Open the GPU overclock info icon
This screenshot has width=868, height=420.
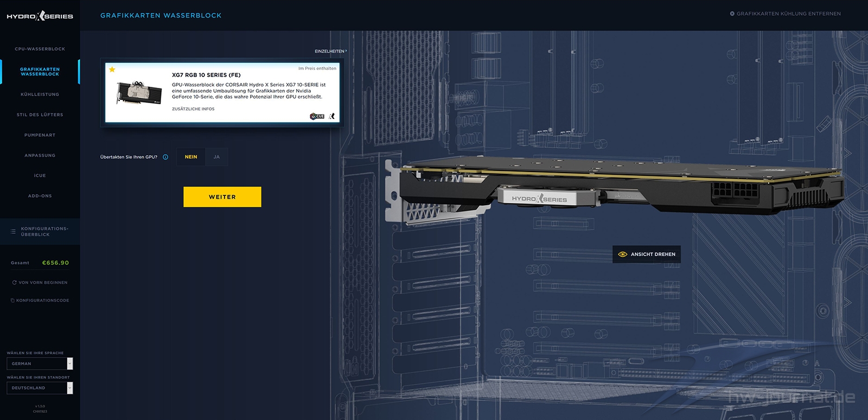[x=165, y=157]
